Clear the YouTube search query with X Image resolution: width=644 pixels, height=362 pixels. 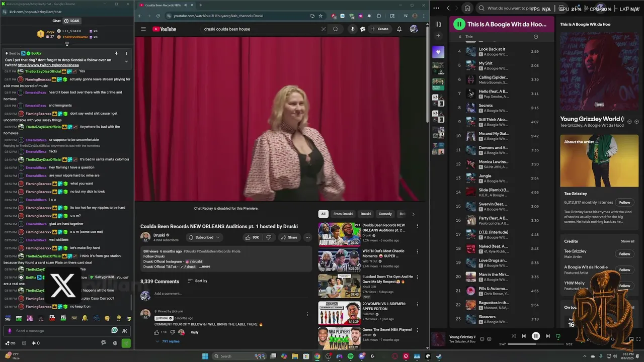point(323,29)
